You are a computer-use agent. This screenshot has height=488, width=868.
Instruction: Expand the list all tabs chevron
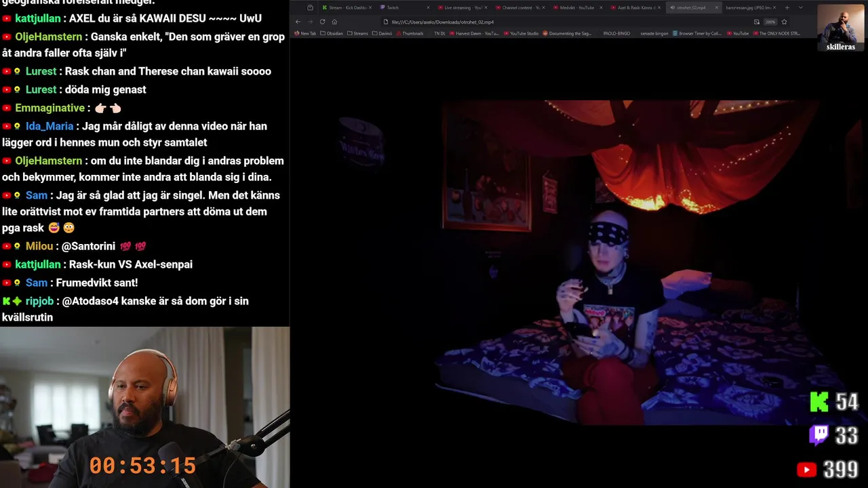pos(801,7)
